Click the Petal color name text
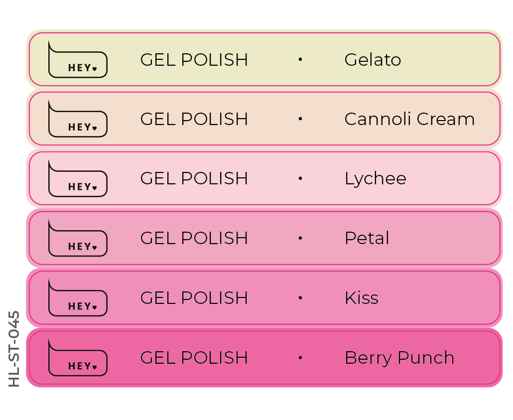Image resolution: width=513 pixels, height=420 pixels. [367, 238]
